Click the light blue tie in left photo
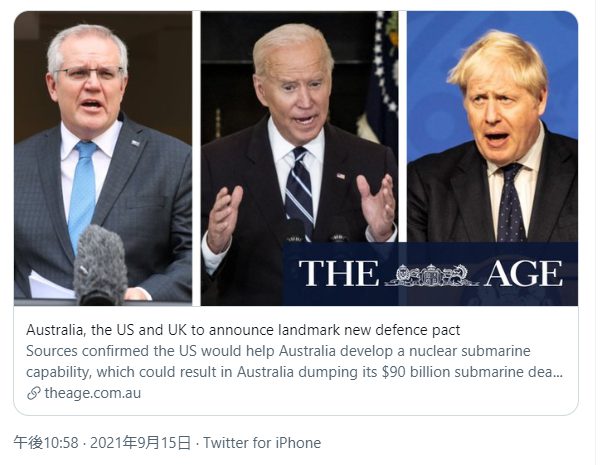603x465 pixels. coord(82,194)
